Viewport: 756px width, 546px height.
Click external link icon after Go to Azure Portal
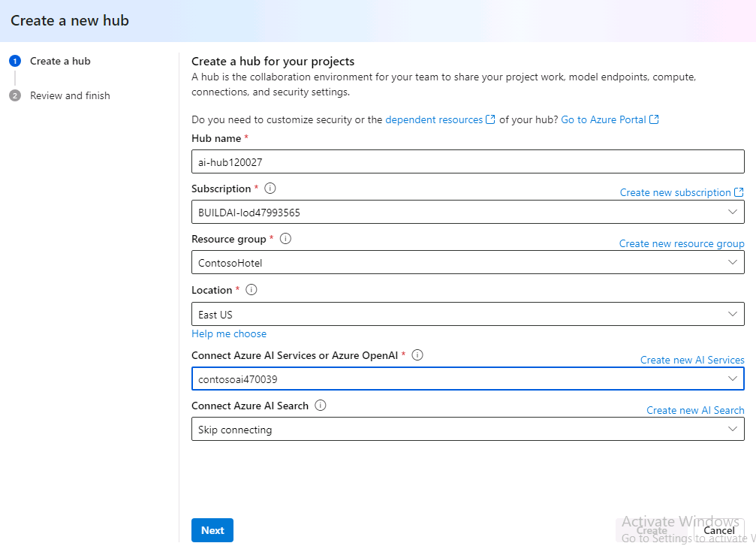tap(654, 119)
